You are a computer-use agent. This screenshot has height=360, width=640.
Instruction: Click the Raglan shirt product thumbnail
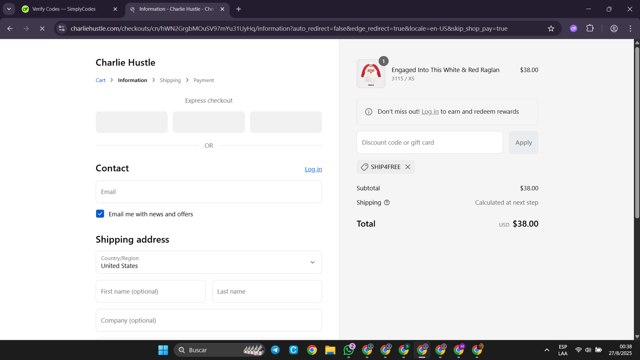click(x=371, y=74)
